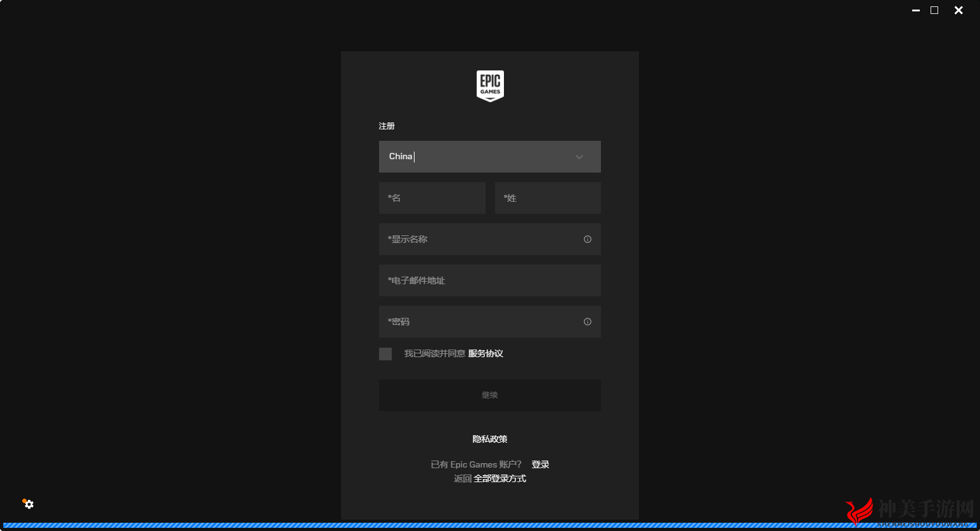The height and width of the screenshot is (531, 980).
Task: Open the settings gear icon
Action: (x=29, y=504)
